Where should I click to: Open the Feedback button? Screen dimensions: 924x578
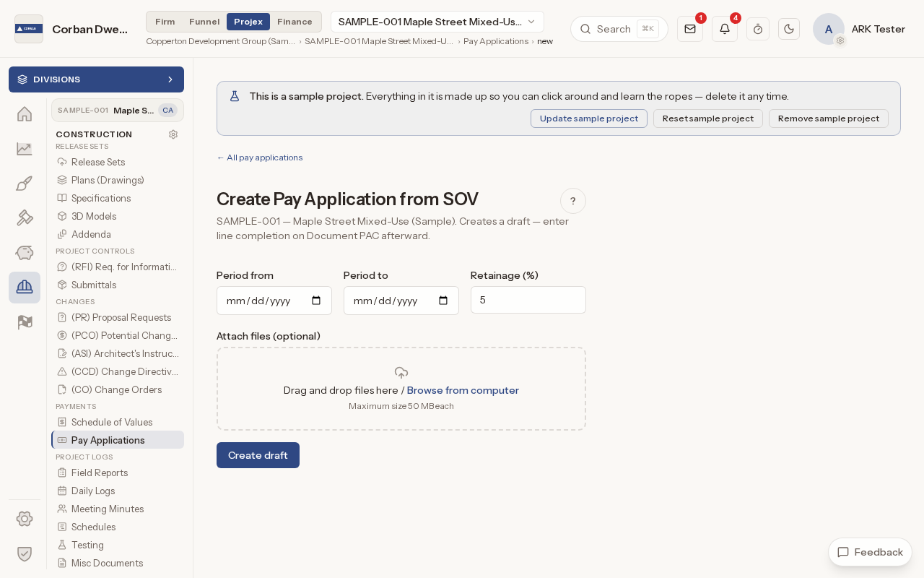[870, 552]
